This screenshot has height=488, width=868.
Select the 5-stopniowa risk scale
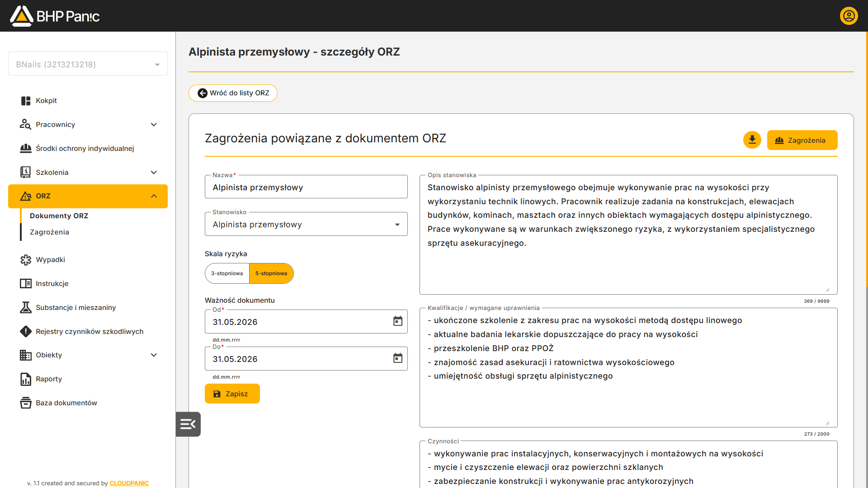271,273
